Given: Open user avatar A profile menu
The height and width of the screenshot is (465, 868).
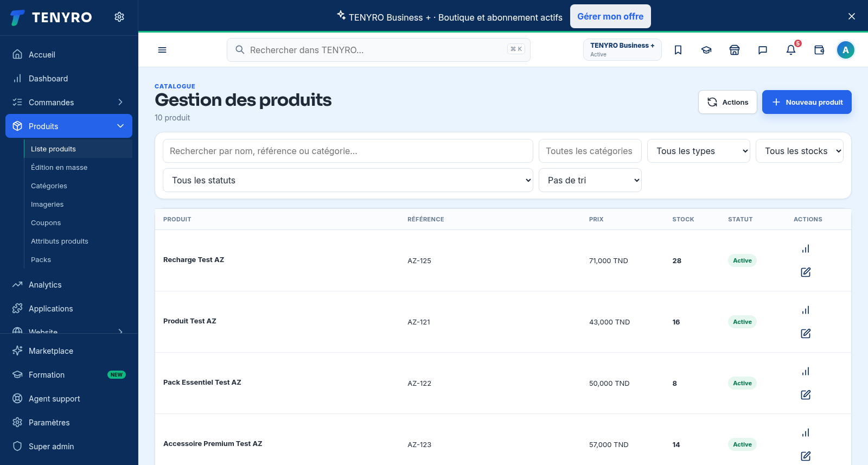Looking at the screenshot, I should click(x=845, y=50).
